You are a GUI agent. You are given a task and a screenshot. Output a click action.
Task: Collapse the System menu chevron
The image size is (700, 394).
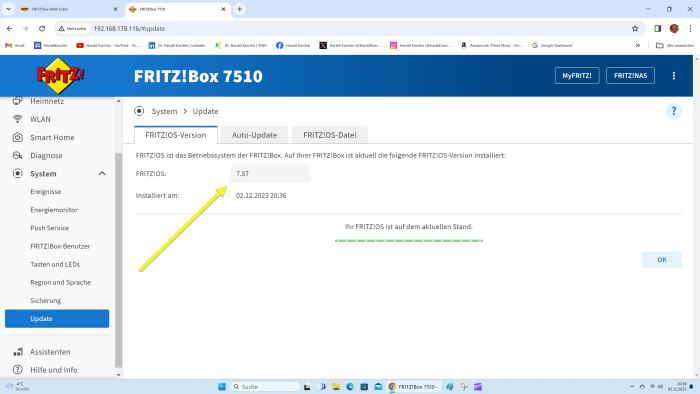click(x=102, y=174)
